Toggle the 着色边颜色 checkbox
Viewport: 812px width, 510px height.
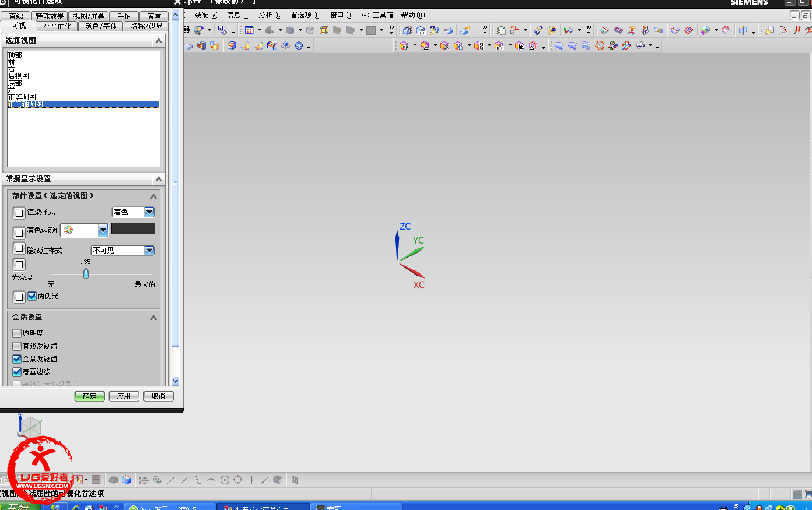pos(19,233)
